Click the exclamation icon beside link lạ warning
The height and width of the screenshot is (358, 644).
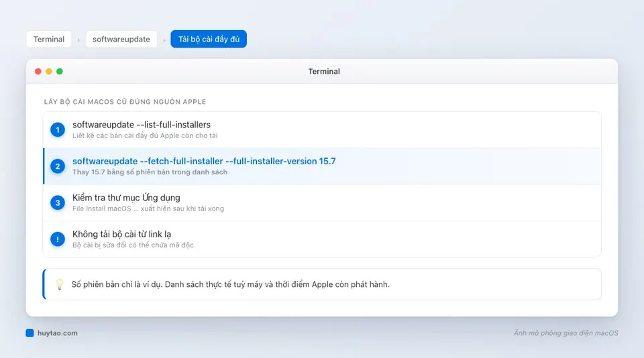pyautogui.click(x=58, y=239)
